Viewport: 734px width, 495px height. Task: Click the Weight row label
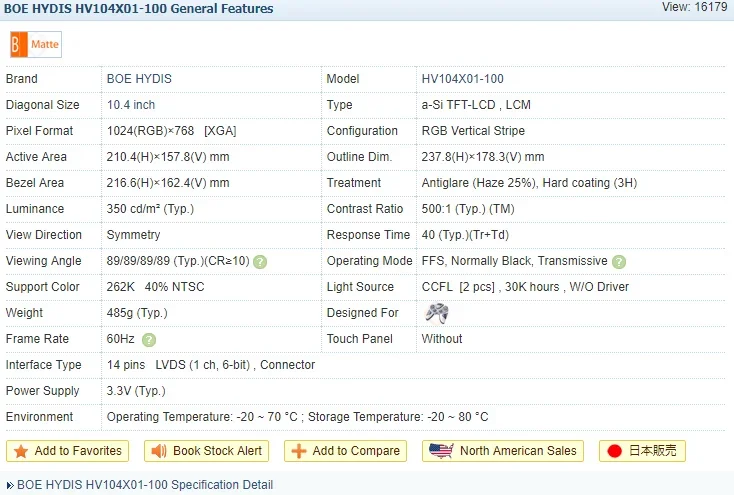pyautogui.click(x=24, y=313)
